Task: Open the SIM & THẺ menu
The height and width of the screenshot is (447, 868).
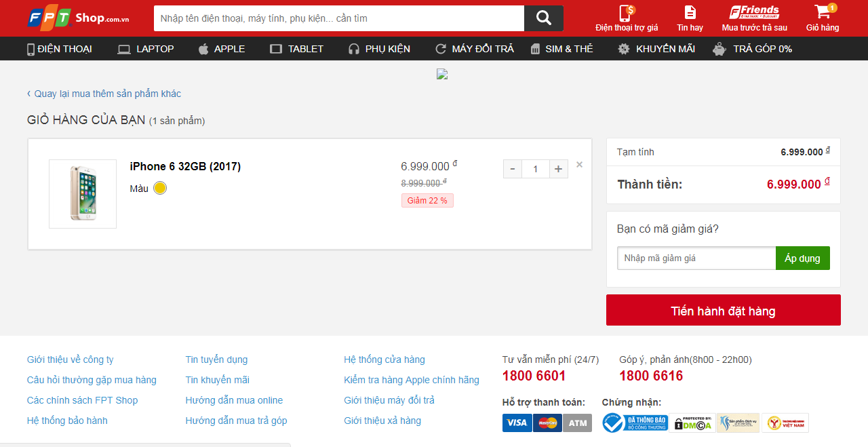Action: [x=561, y=49]
